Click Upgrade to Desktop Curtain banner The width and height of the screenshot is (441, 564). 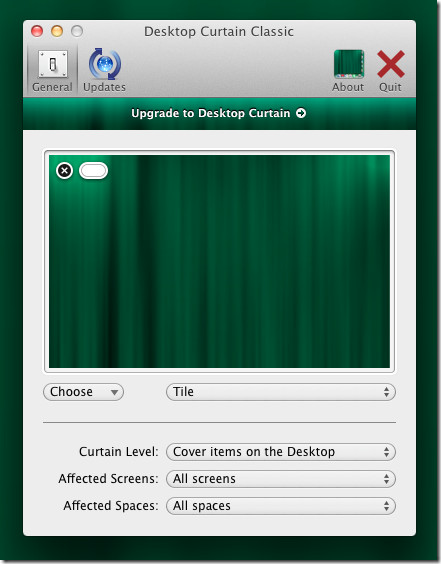[x=219, y=113]
